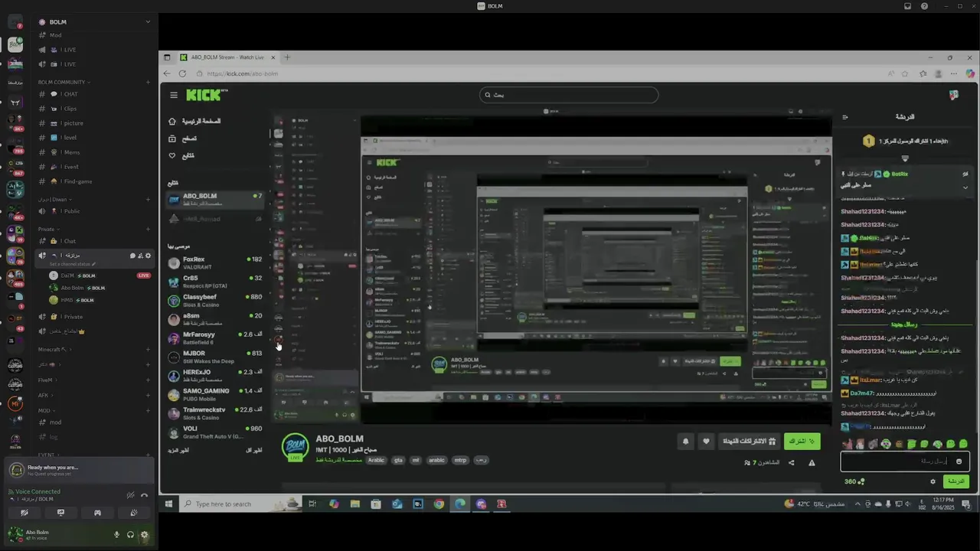Toggle Discord headphone deafen

click(x=130, y=535)
